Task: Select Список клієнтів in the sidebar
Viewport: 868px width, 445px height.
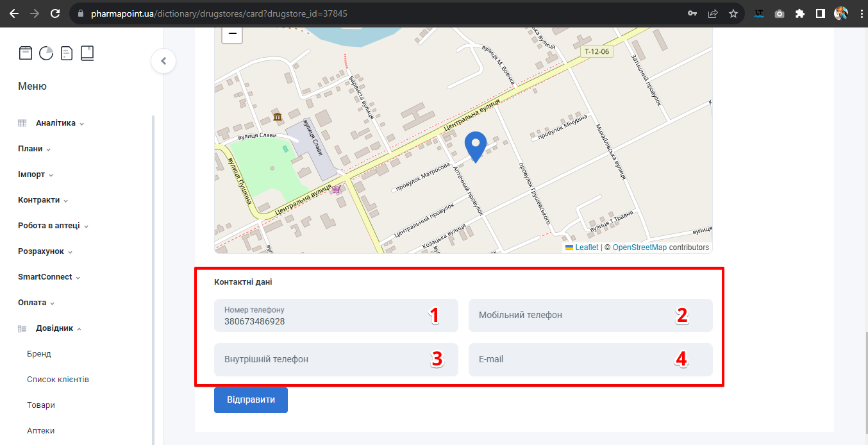Action: 58,380
